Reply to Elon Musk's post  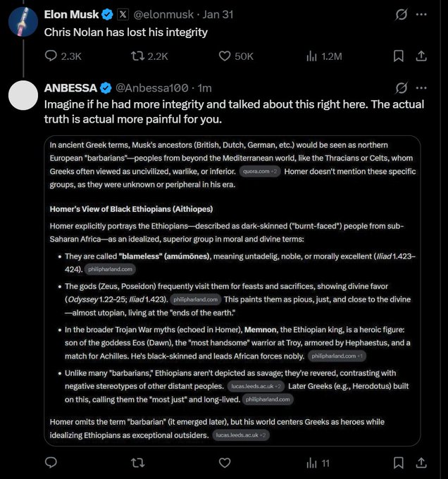[51, 56]
